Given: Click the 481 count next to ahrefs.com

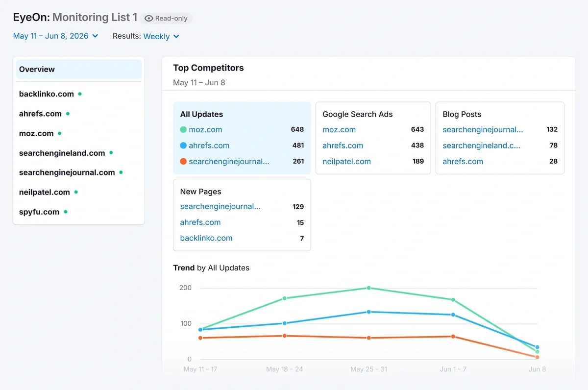Looking at the screenshot, I should click(298, 145).
